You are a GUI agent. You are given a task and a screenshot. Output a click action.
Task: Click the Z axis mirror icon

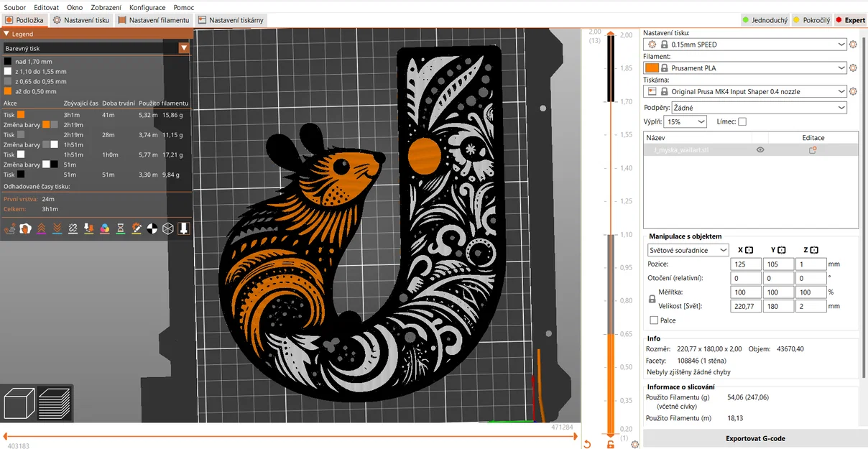coord(815,250)
